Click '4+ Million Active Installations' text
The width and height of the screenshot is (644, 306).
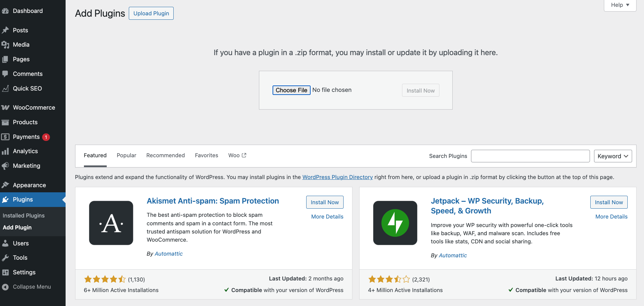pyautogui.click(x=405, y=290)
